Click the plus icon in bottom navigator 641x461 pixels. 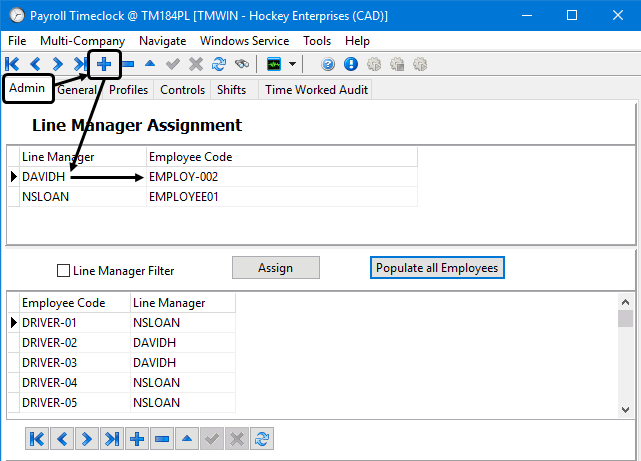136,438
